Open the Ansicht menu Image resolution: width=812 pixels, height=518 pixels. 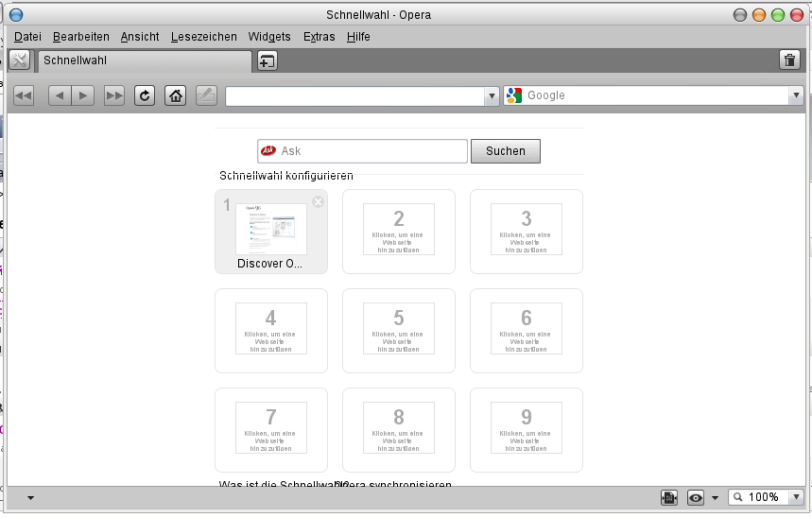tap(140, 37)
